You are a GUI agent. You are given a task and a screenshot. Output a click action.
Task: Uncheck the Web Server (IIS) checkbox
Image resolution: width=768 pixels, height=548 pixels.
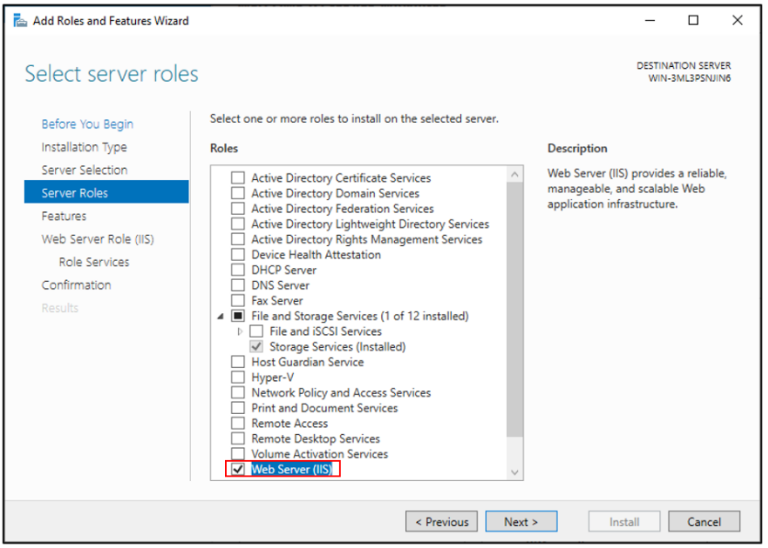238,469
